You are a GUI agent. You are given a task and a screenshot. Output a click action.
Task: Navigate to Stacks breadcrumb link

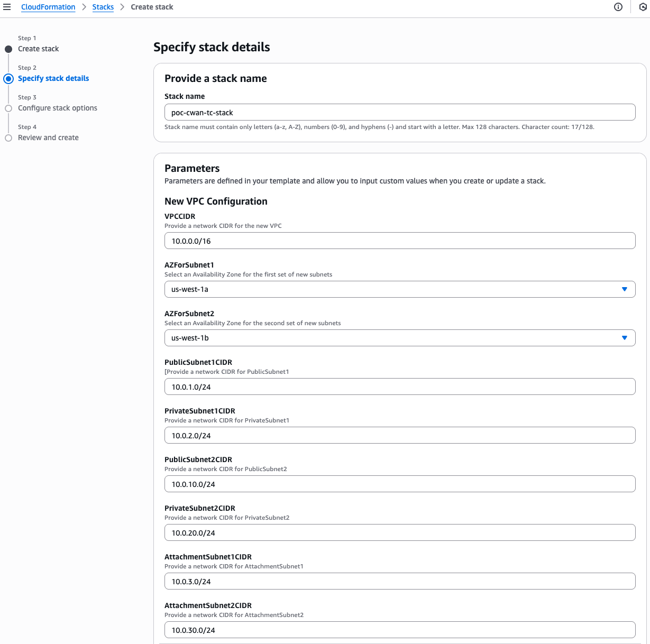[103, 7]
